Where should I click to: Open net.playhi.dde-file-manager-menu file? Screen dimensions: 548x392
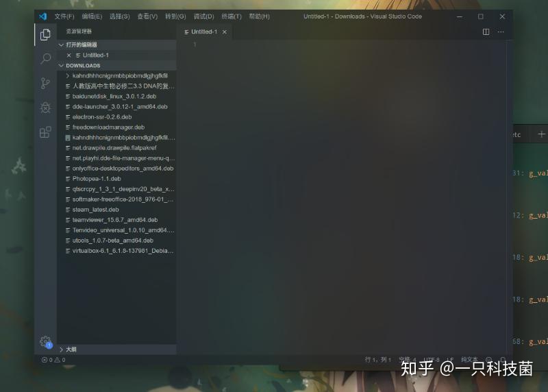tap(116, 158)
